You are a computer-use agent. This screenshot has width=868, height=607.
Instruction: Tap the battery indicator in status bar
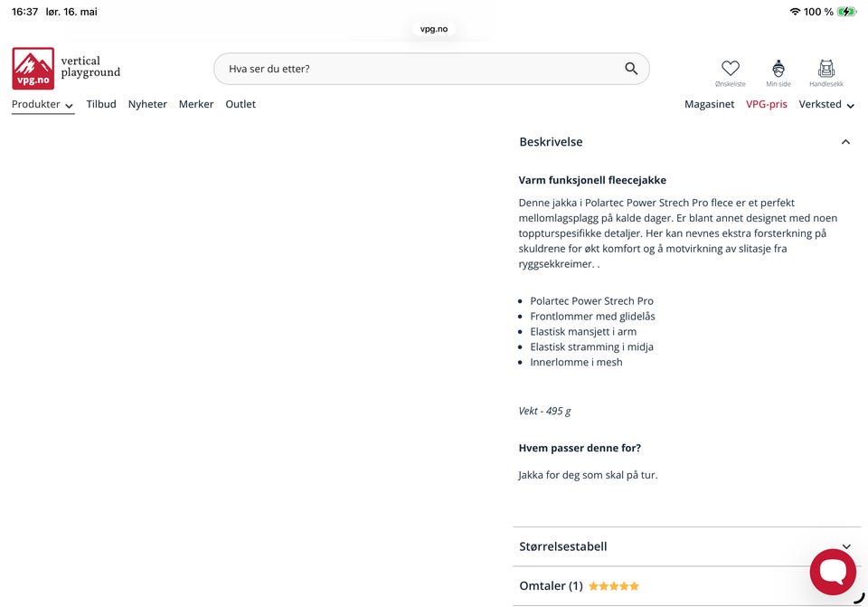pos(847,12)
